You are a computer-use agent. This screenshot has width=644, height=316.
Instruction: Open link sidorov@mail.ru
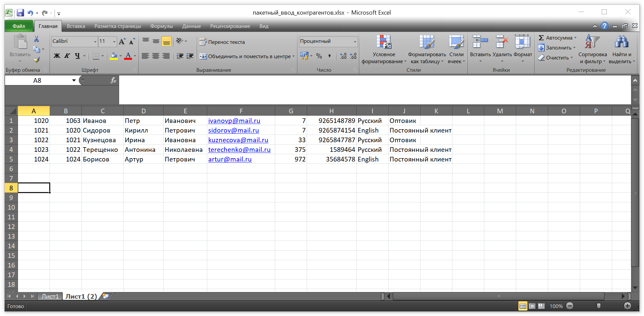click(234, 130)
